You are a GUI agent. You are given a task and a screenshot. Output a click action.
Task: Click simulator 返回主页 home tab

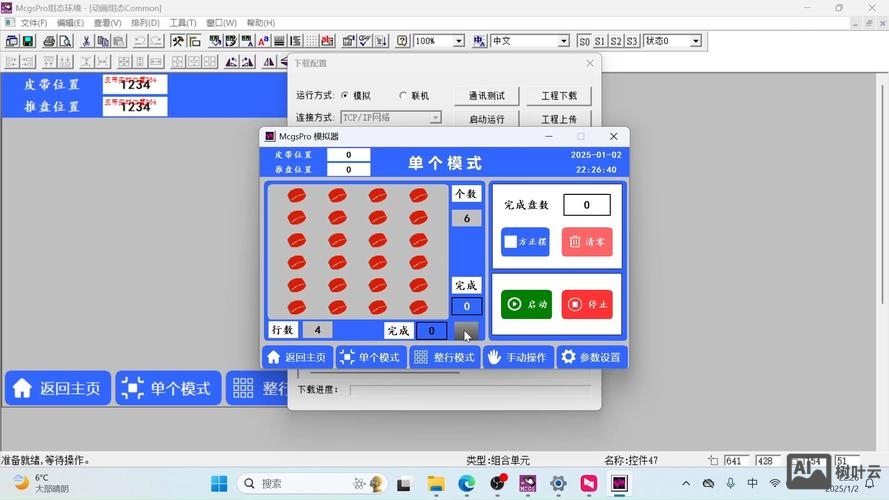tap(298, 357)
